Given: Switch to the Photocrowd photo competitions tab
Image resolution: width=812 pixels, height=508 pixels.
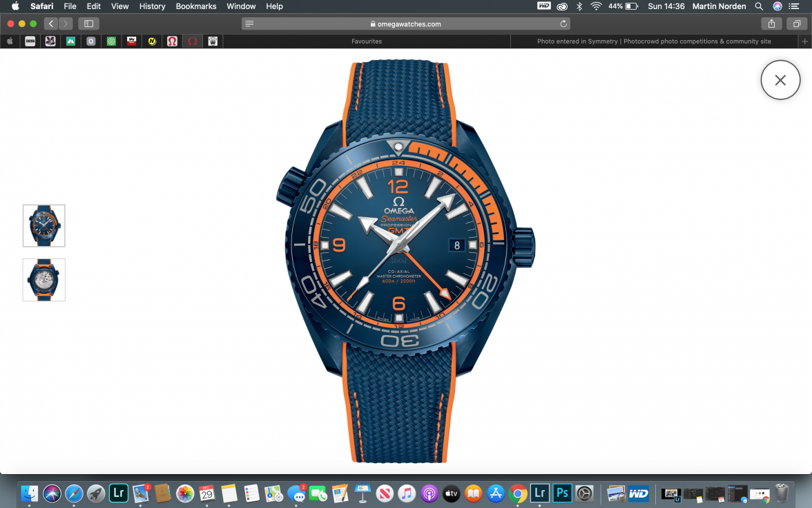Looking at the screenshot, I should 654,41.
